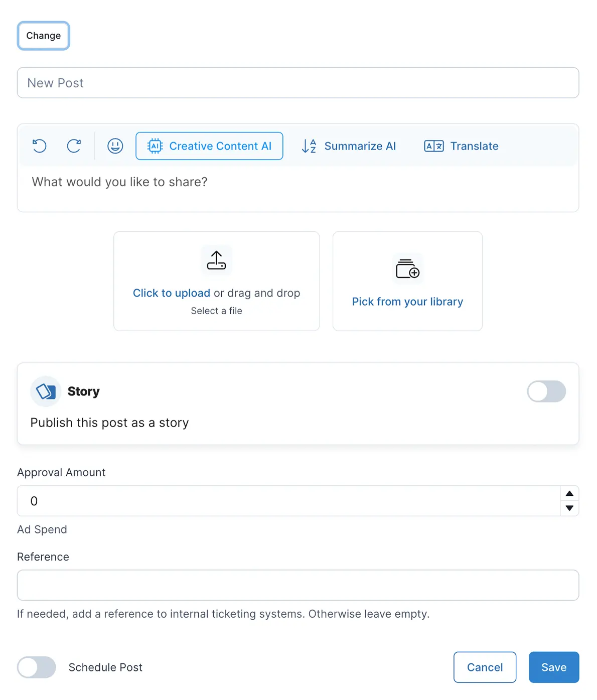Viewport: 597px width, 700px height.
Task: Open the Creative Content AI tool
Action: coord(209,146)
